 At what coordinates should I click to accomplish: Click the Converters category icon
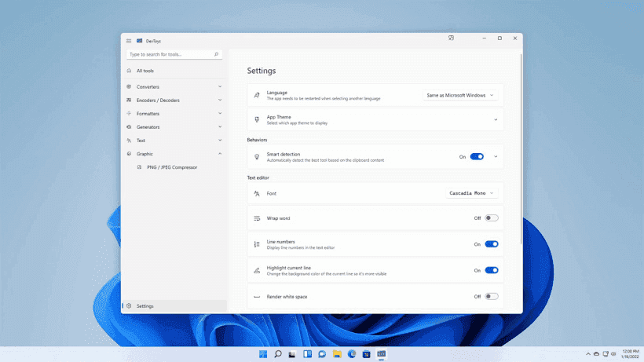point(129,86)
